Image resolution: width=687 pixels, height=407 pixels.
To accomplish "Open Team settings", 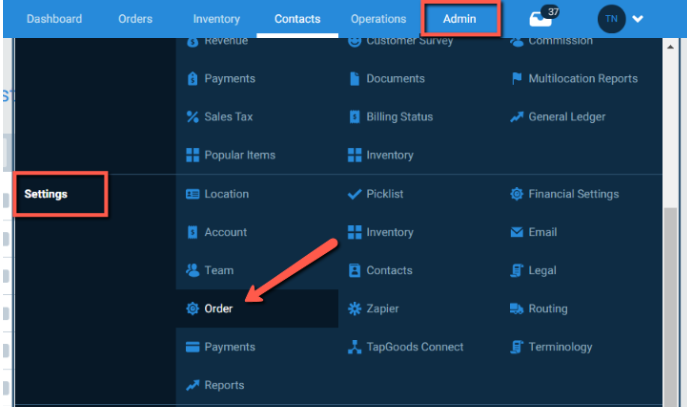I will coord(219,270).
